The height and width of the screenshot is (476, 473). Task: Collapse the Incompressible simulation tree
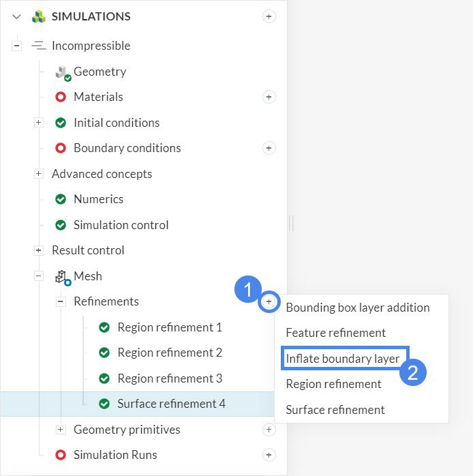pyautogui.click(x=17, y=46)
